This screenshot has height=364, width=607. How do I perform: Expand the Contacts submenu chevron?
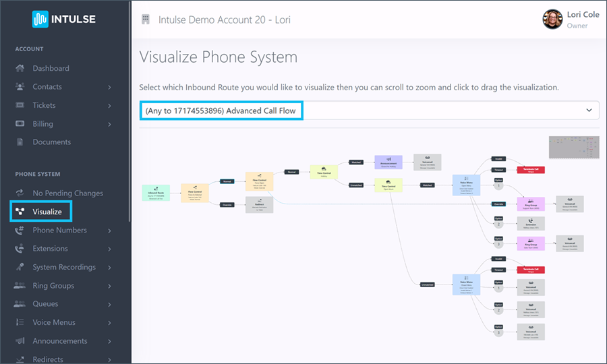click(x=109, y=87)
